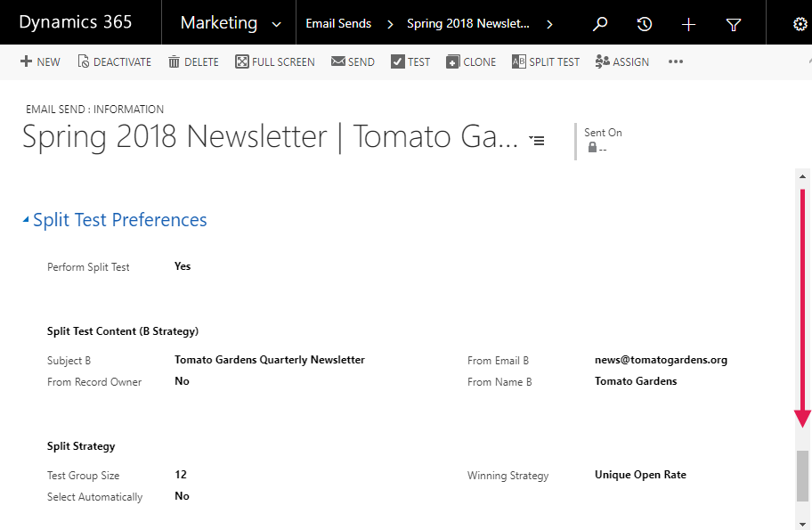The height and width of the screenshot is (530, 812).
Task: Open recently viewed items clock icon
Action: pos(645,24)
